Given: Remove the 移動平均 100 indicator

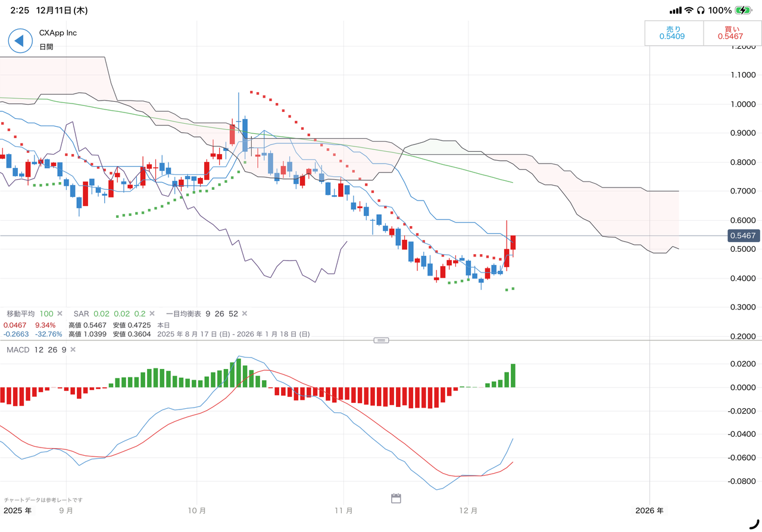Looking at the screenshot, I should pyautogui.click(x=60, y=314).
